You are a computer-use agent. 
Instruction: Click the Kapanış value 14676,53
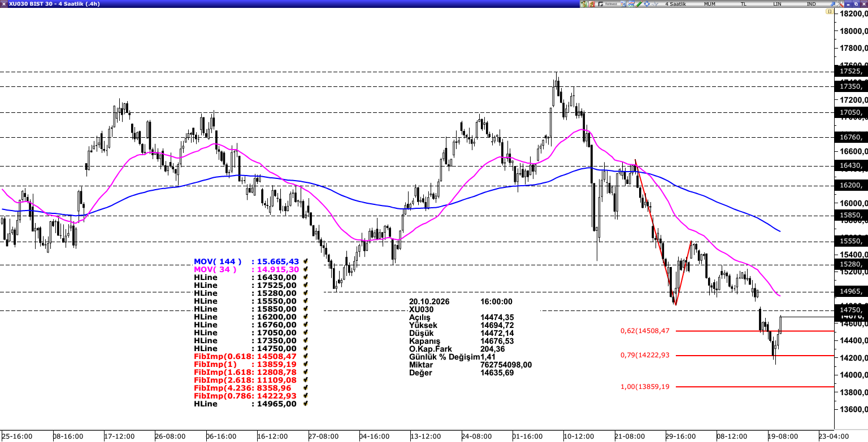(x=497, y=342)
